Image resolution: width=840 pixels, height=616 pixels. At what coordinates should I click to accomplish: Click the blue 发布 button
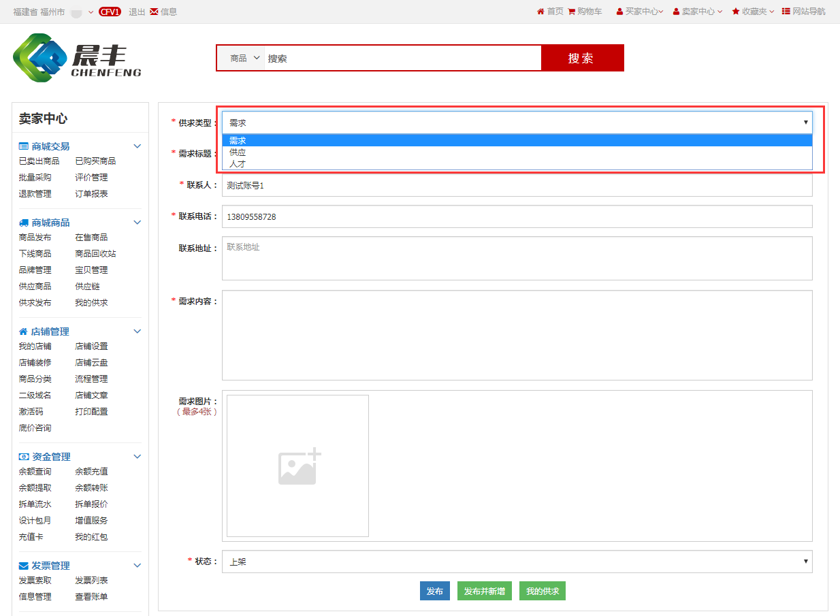[x=434, y=591]
